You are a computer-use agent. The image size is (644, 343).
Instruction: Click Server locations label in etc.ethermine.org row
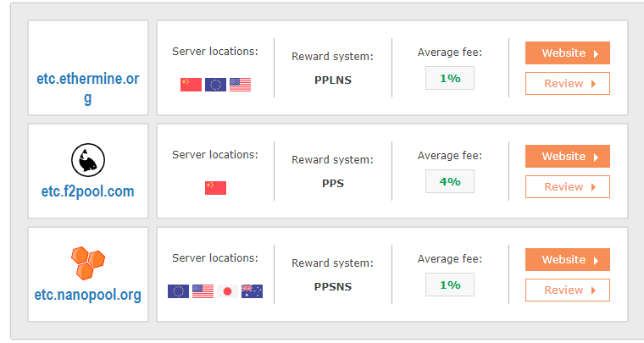coord(215,52)
